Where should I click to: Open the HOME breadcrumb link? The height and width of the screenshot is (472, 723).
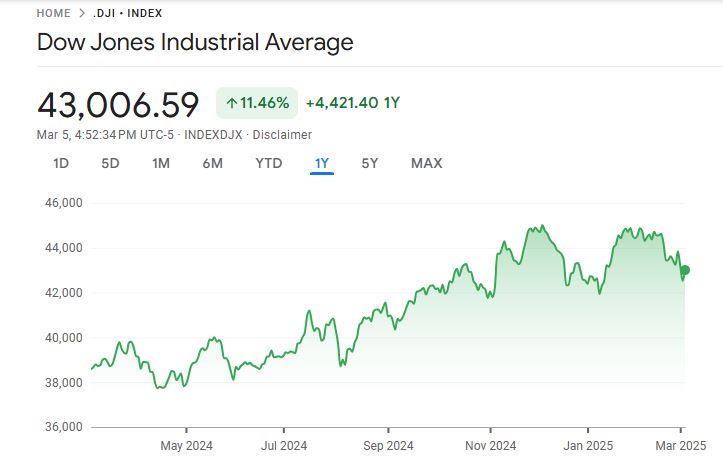pyautogui.click(x=53, y=13)
